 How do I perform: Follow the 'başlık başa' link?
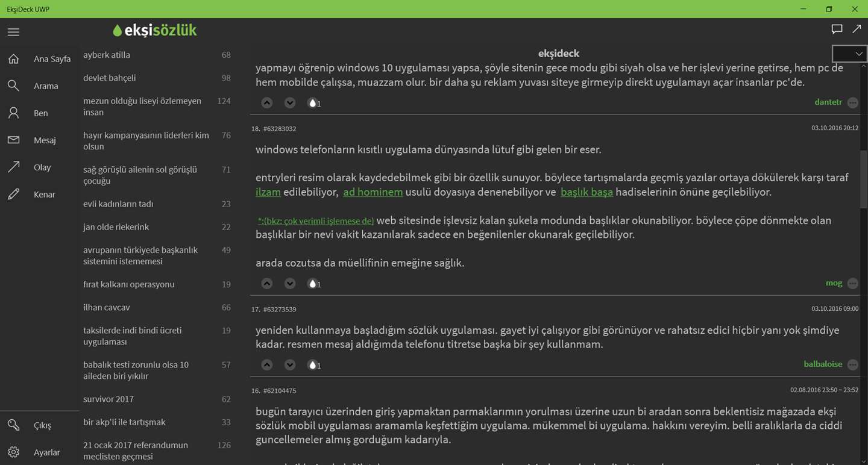pyautogui.click(x=587, y=192)
